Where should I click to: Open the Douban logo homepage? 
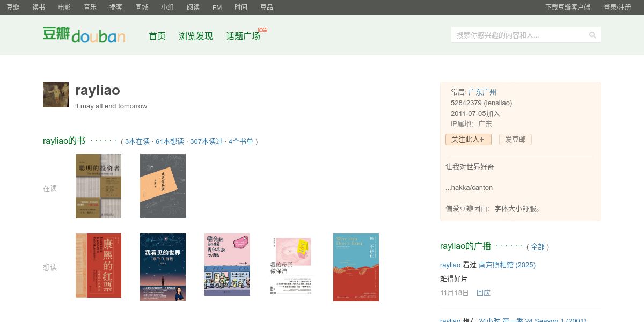[x=84, y=35]
